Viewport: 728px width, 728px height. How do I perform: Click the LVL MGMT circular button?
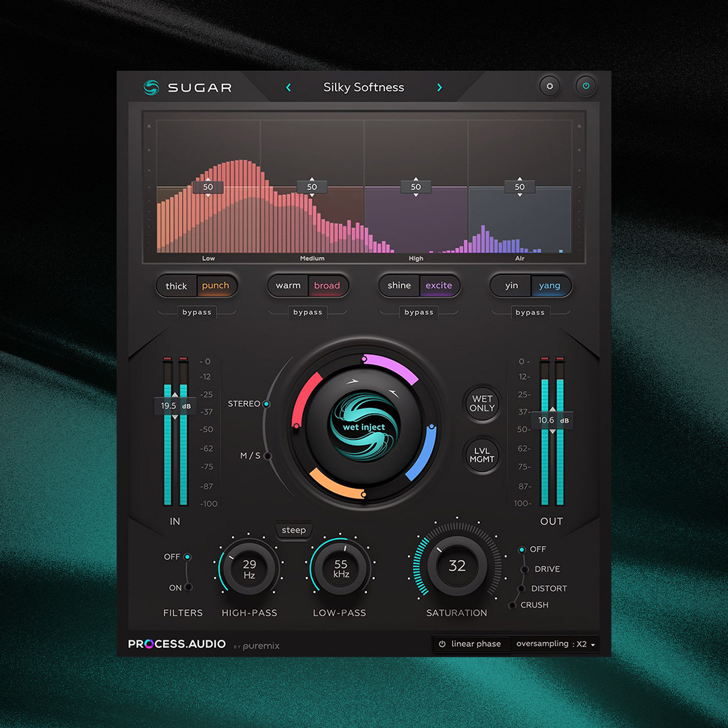(481, 456)
